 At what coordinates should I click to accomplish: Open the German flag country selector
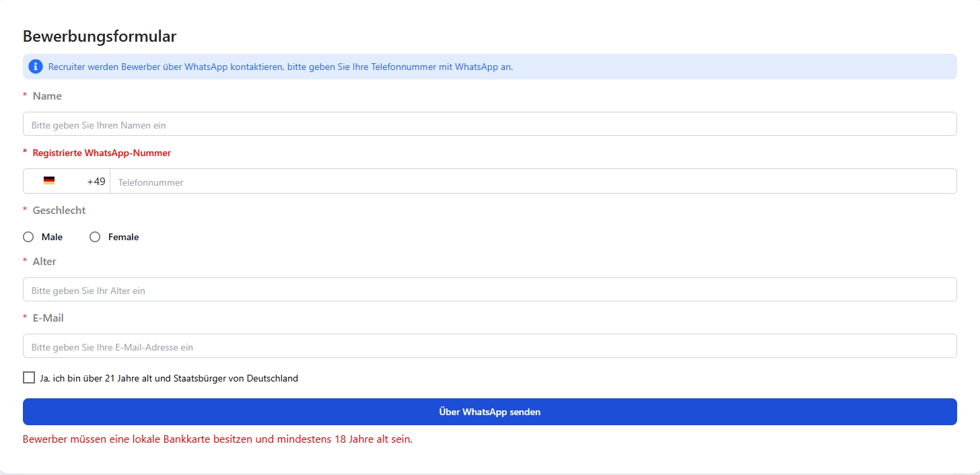tap(49, 181)
